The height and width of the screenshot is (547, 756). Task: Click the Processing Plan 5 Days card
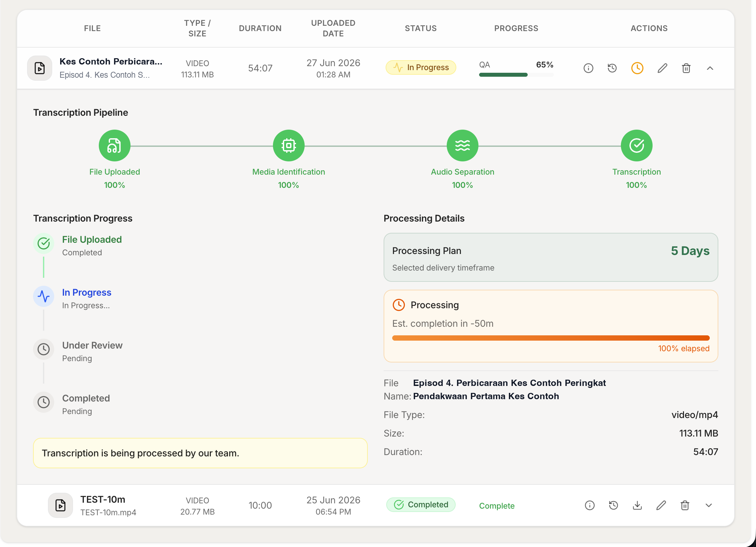pos(551,257)
